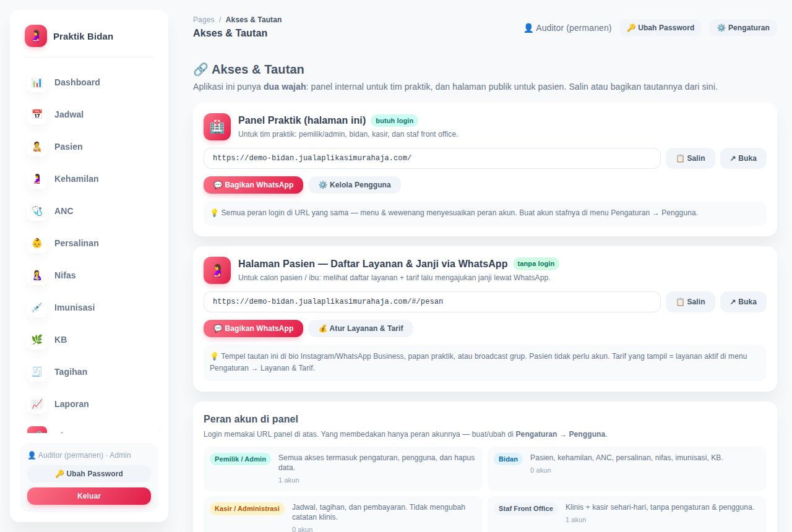This screenshot has height=532, width=792.
Task: Open Imunisasi syringe icon
Action: pos(37,307)
